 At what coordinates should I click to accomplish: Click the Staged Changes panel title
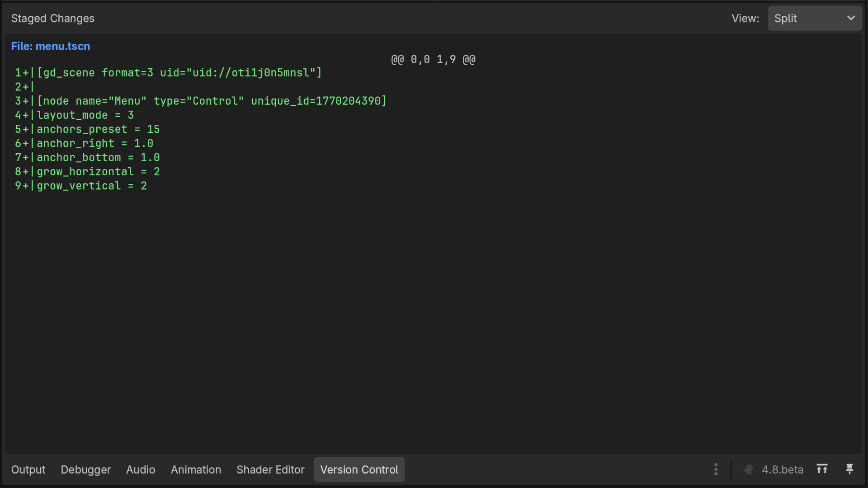coord(53,19)
